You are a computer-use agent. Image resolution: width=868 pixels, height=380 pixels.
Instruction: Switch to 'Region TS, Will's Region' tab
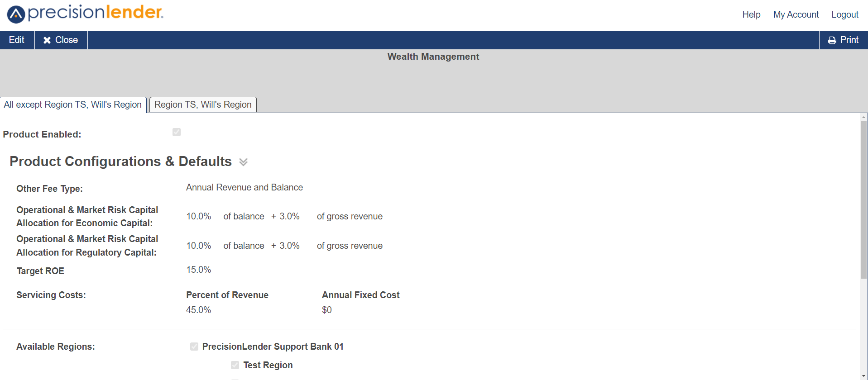tap(203, 104)
